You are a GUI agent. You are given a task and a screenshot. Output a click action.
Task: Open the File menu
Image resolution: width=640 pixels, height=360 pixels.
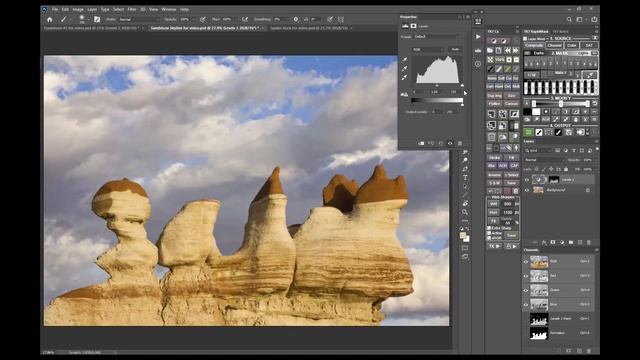click(x=55, y=9)
